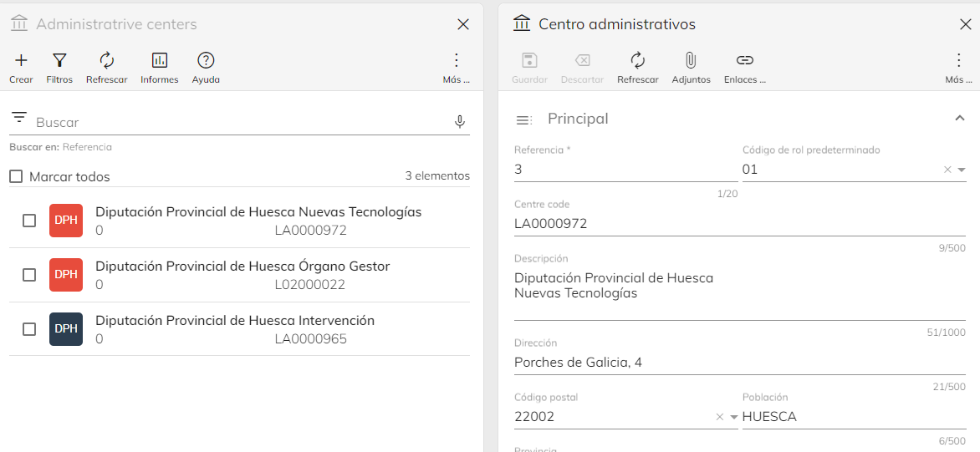This screenshot has height=452, width=980.
Task: Open Enlaces links icon
Action: 744,60
